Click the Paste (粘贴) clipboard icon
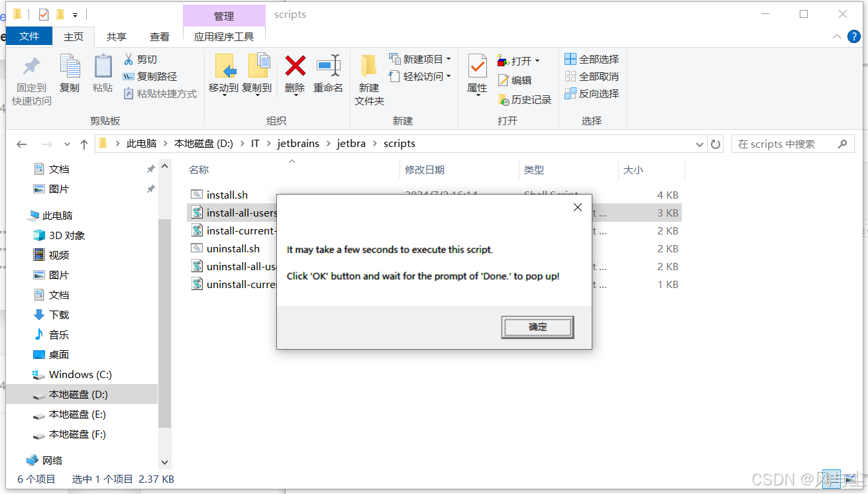Viewport: 868px width, 494px height. 103,66
